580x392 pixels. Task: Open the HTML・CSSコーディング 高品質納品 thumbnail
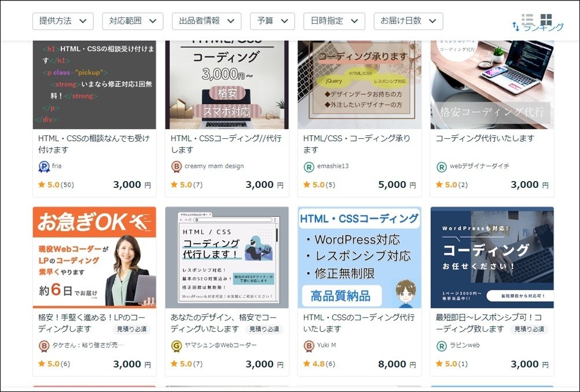359,257
